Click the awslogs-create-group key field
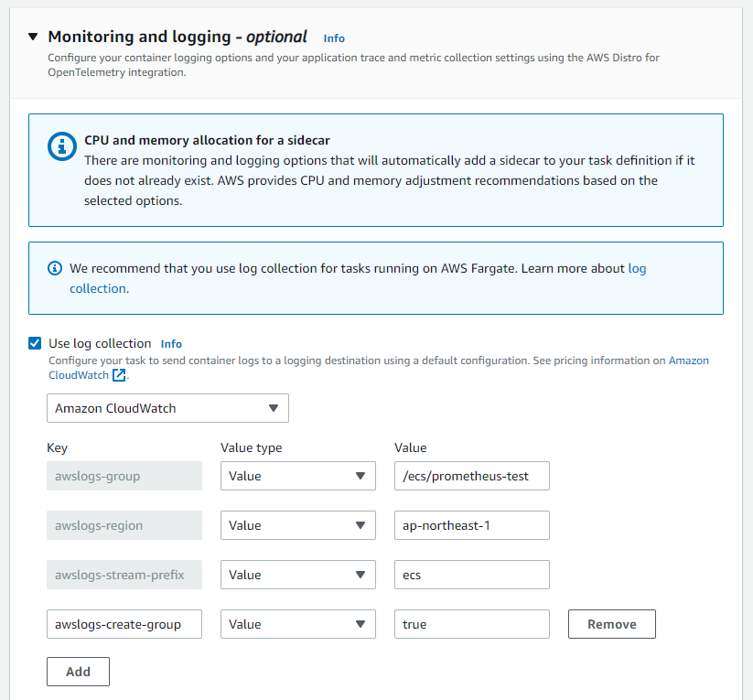Screen dimensions: 753x700 tap(124, 624)
